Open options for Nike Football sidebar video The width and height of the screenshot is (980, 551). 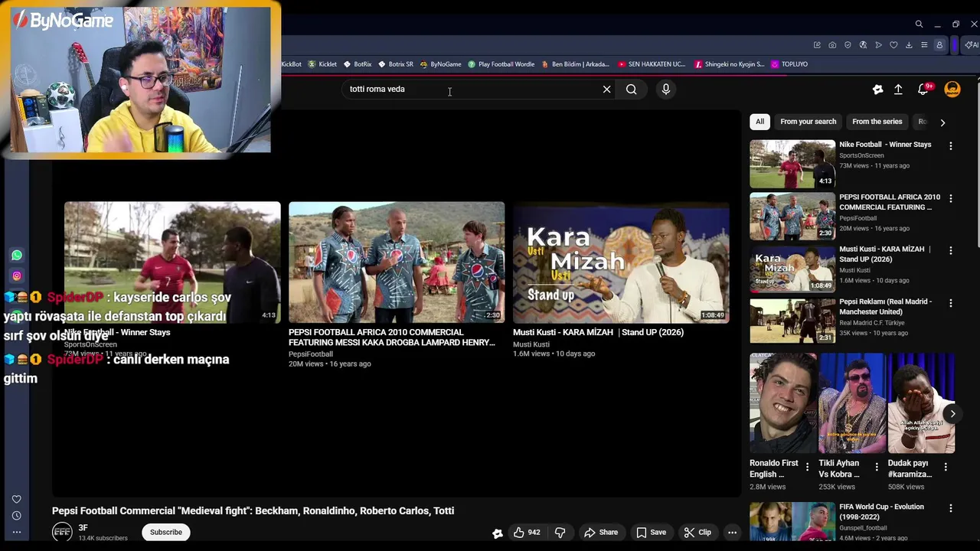coord(951,145)
